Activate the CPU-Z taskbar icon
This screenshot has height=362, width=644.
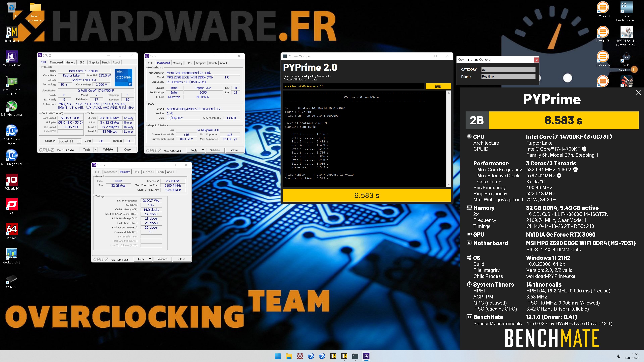[366, 356]
